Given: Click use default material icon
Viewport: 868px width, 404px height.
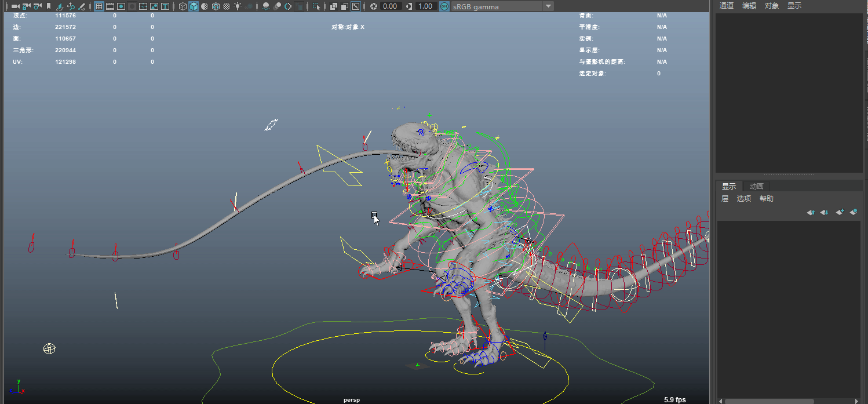Looking at the screenshot, I should click(x=205, y=6).
